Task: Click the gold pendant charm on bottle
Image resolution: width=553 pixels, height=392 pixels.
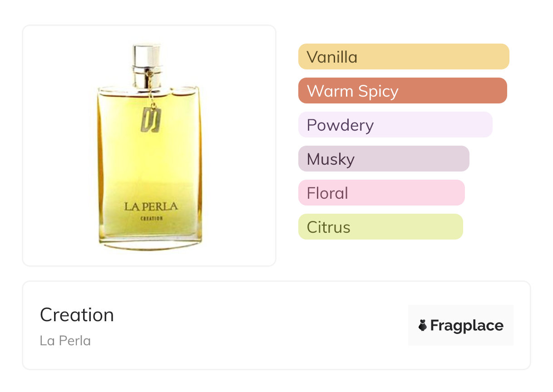Action: (x=150, y=120)
